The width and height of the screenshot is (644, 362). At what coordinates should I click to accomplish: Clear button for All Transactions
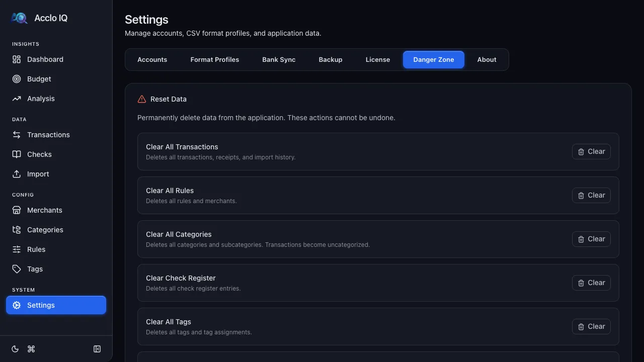click(591, 151)
